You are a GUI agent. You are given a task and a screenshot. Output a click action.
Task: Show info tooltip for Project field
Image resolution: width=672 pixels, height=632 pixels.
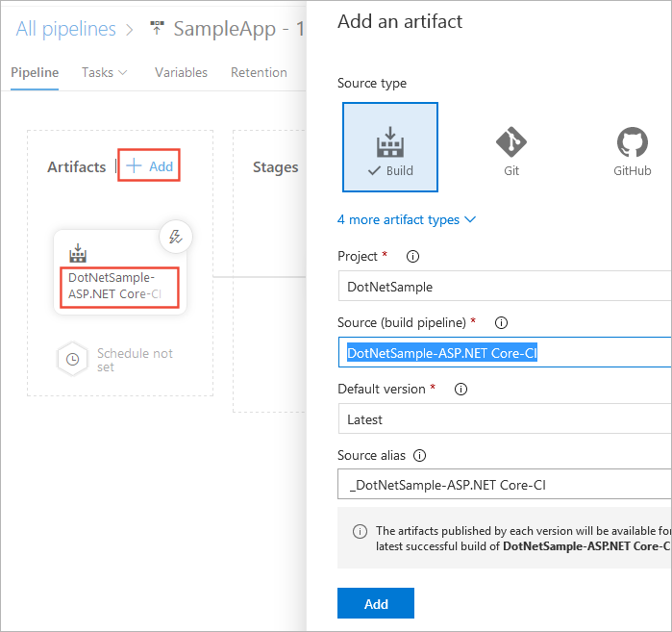pyautogui.click(x=412, y=257)
